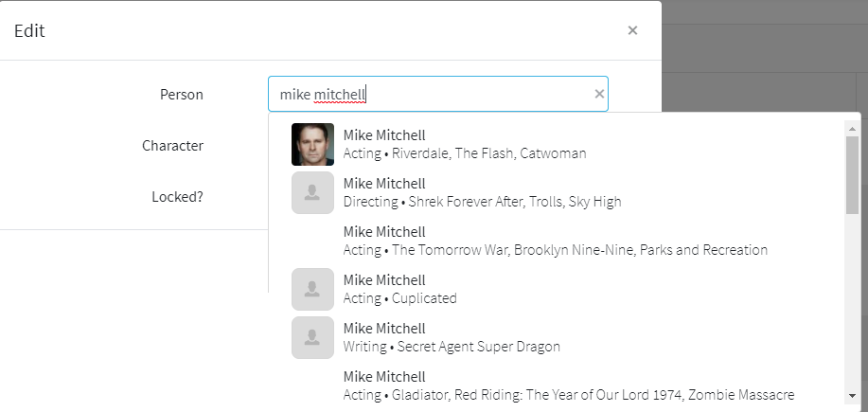The height and width of the screenshot is (412, 868).
Task: Pick Mike Mitchell from Gladiator
Action: click(568, 385)
